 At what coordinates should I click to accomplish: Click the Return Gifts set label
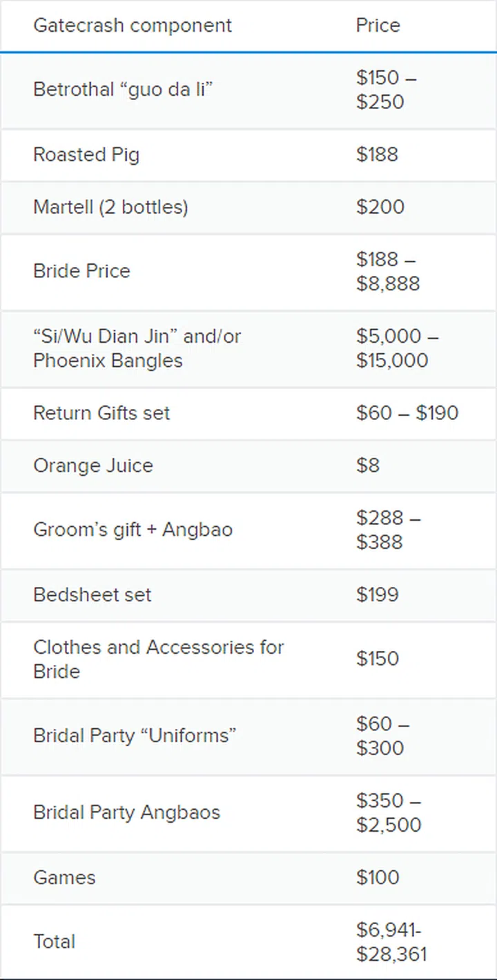coord(101,413)
